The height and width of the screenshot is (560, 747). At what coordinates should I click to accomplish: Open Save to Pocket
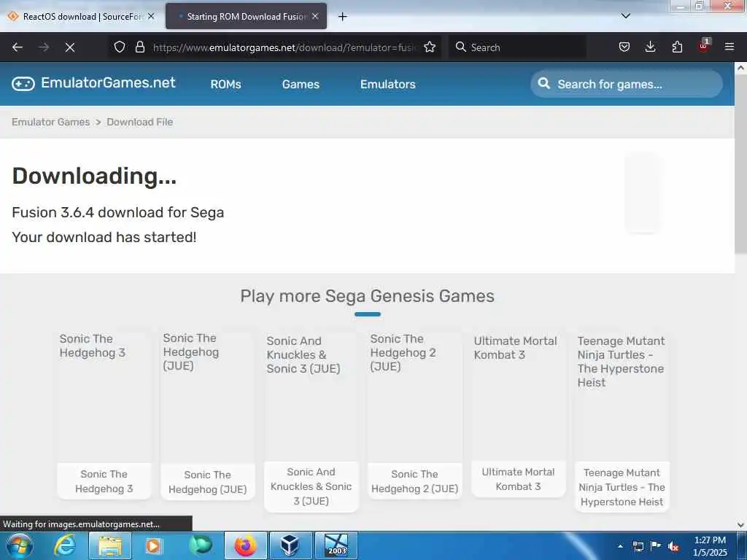click(624, 47)
